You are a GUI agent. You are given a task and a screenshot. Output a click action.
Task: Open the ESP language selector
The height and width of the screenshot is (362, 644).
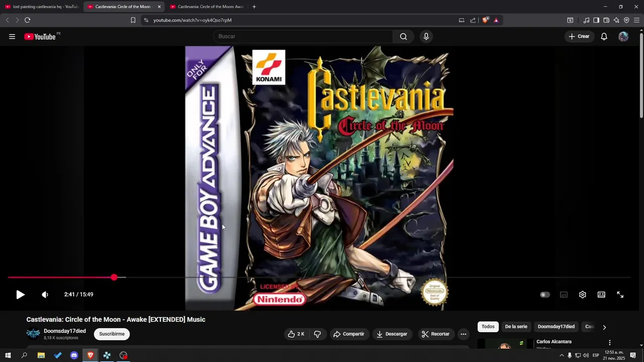tap(596, 355)
